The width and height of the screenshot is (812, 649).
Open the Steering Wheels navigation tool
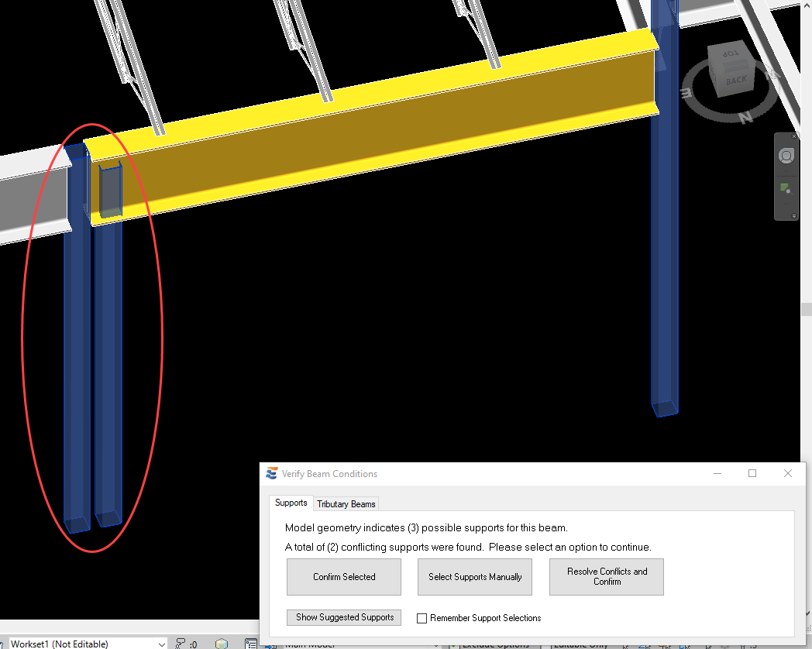click(786, 156)
